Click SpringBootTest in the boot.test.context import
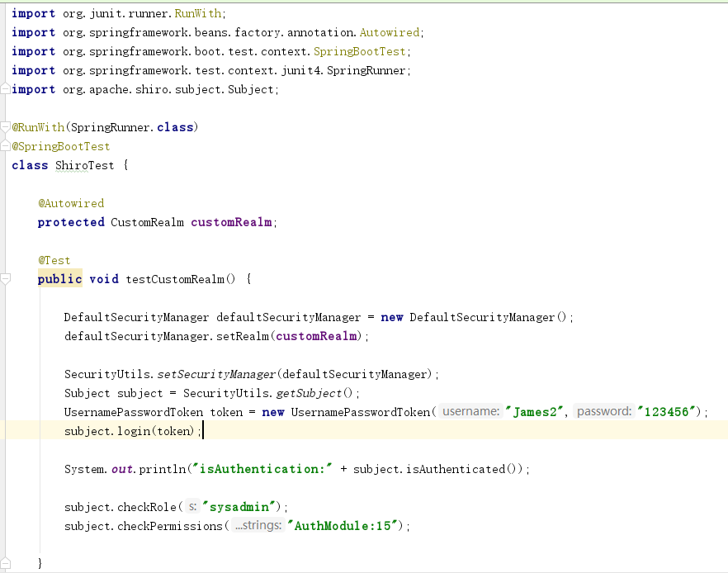Screen dimensions: 728x573 pos(360,51)
